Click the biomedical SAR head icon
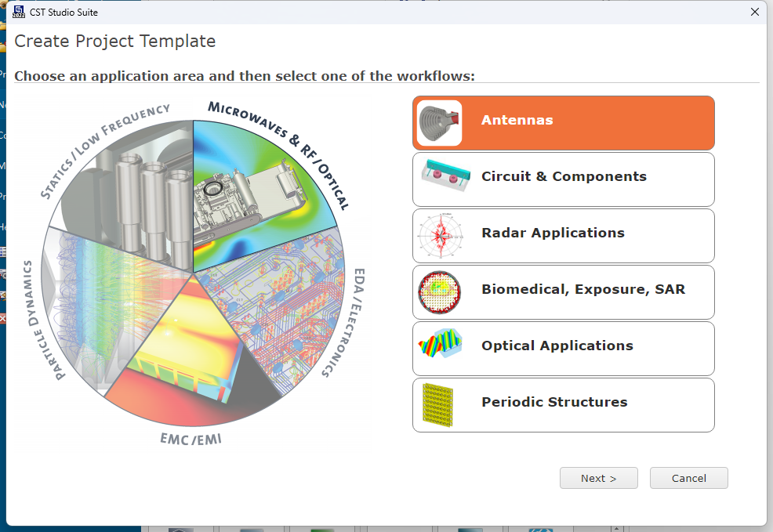This screenshot has height=532, width=773. pyautogui.click(x=439, y=292)
